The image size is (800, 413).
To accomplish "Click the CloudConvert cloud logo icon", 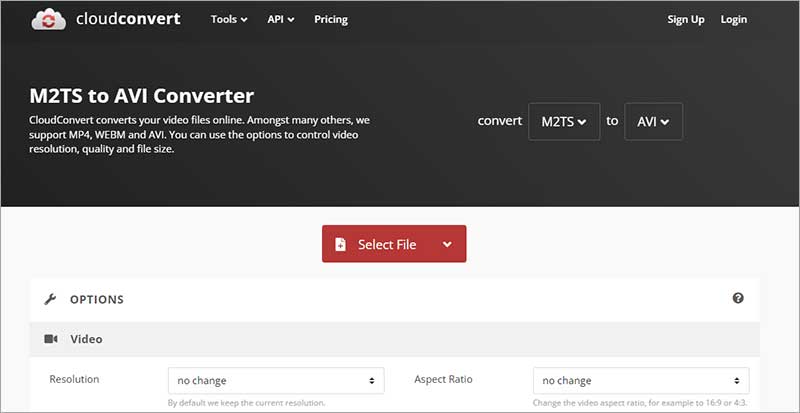I will coord(49,19).
